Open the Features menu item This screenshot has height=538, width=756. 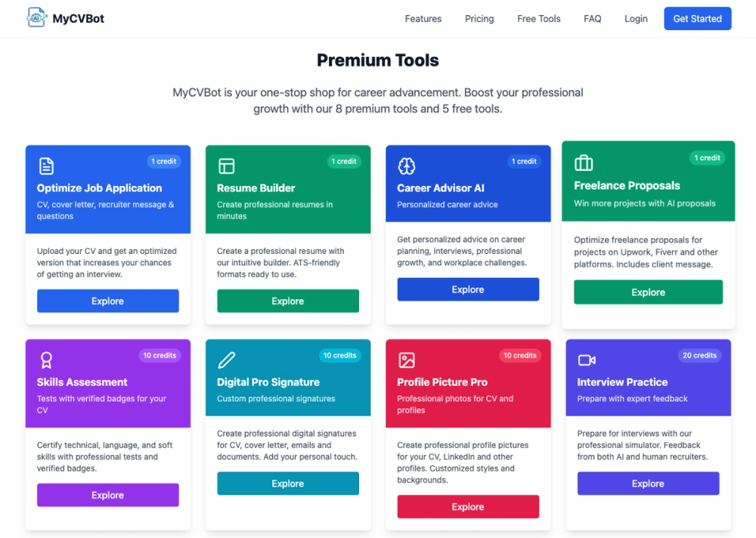tap(423, 19)
